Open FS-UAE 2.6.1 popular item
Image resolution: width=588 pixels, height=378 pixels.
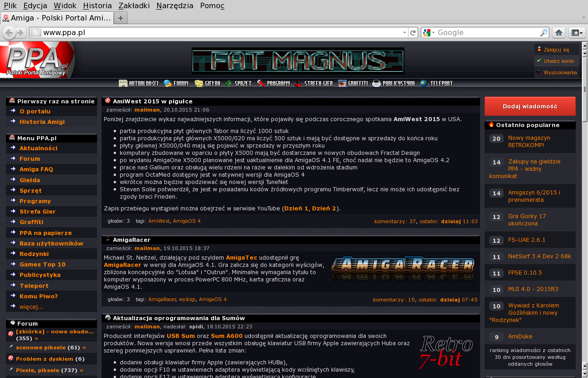tap(527, 240)
